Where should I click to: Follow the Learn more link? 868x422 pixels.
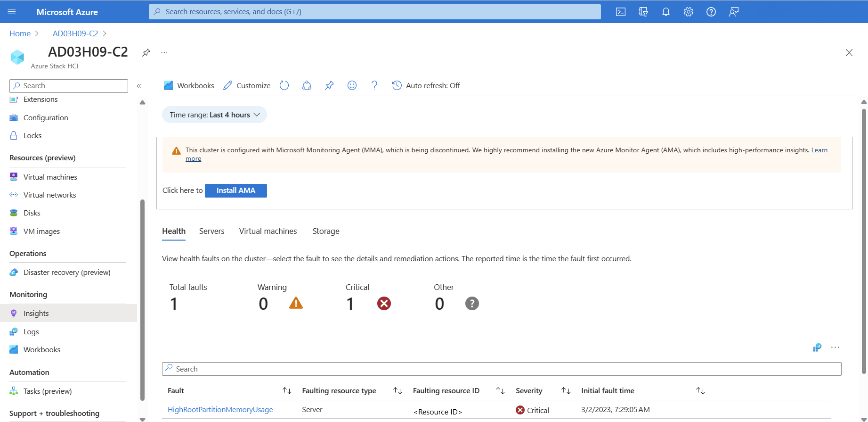819,150
